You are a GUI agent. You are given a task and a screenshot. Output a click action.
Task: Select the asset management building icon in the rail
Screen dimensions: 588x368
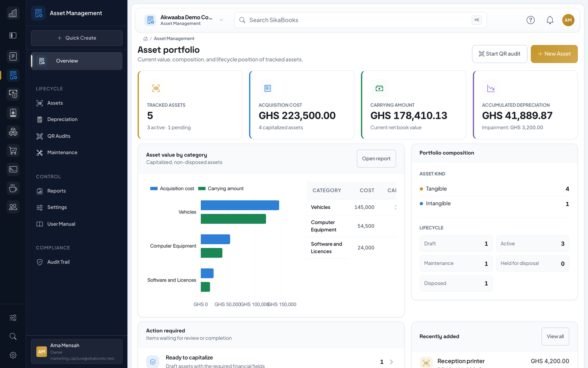(x=13, y=75)
